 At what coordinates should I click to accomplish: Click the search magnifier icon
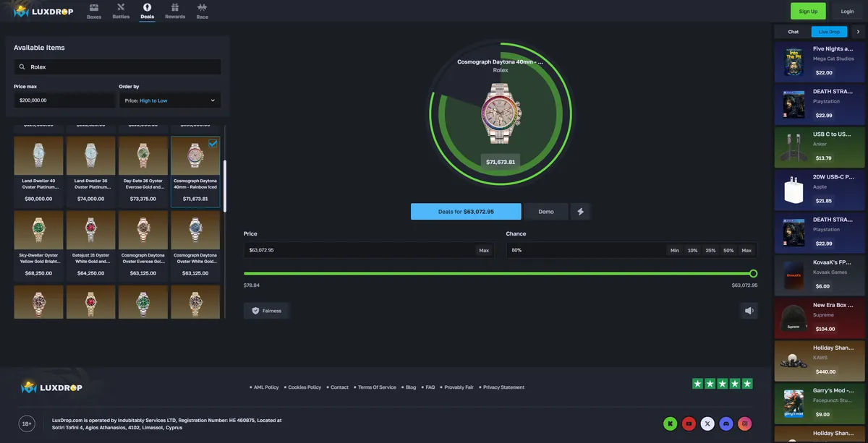[22, 67]
